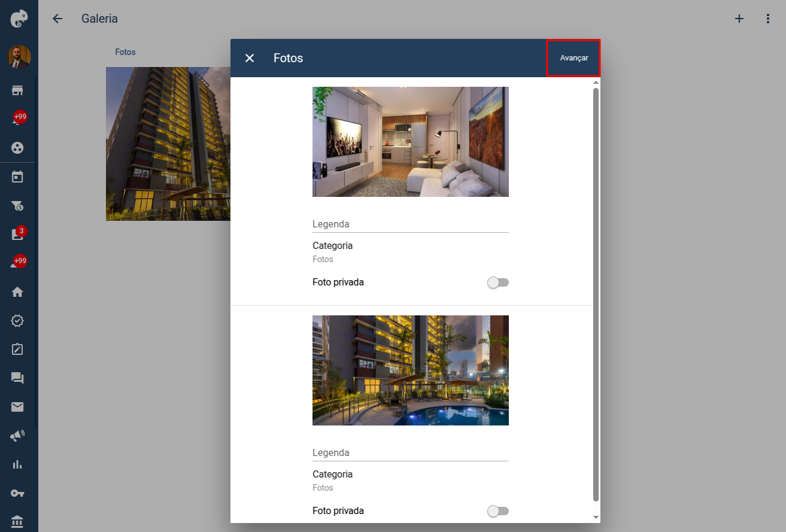Open the bar chart reports icon
This screenshot has width=786, height=532.
[x=17, y=464]
